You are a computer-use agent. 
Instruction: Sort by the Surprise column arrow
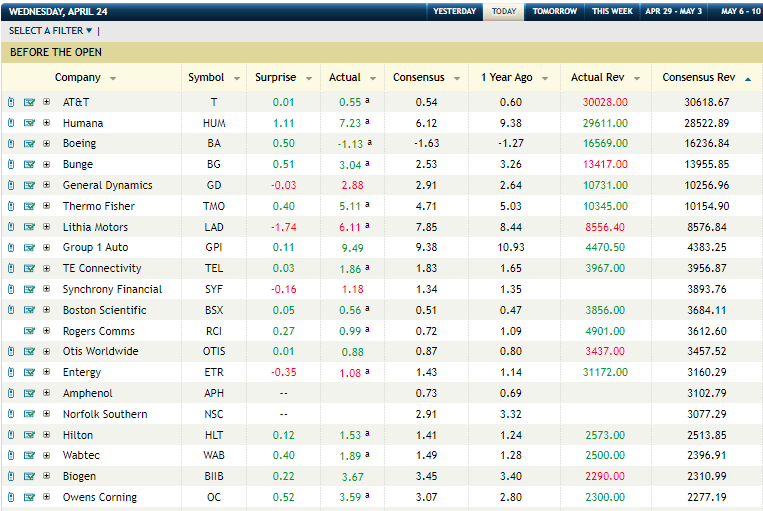309,78
